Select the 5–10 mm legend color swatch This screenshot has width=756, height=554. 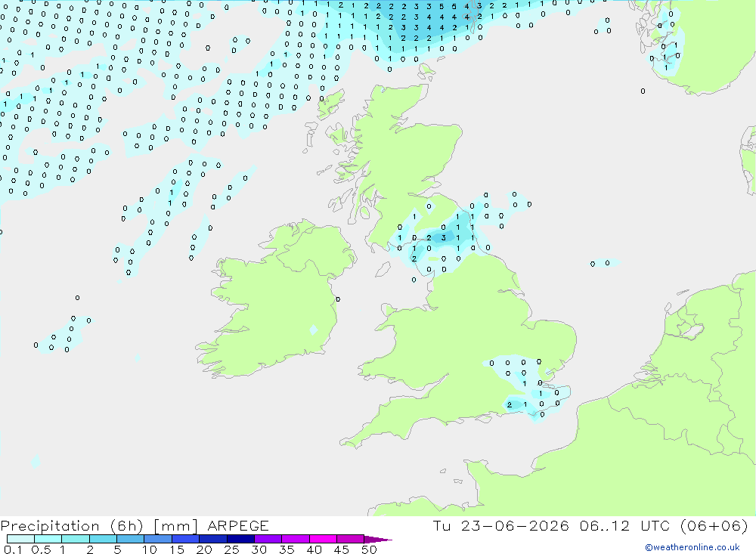[131, 539]
